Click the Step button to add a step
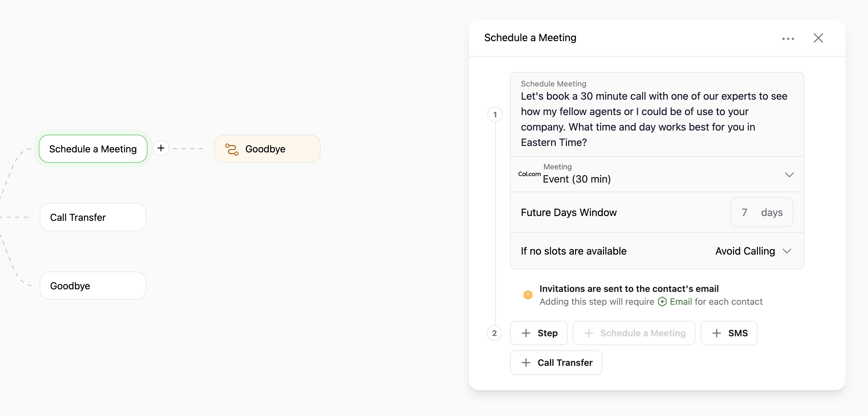868x416 pixels. (x=538, y=333)
